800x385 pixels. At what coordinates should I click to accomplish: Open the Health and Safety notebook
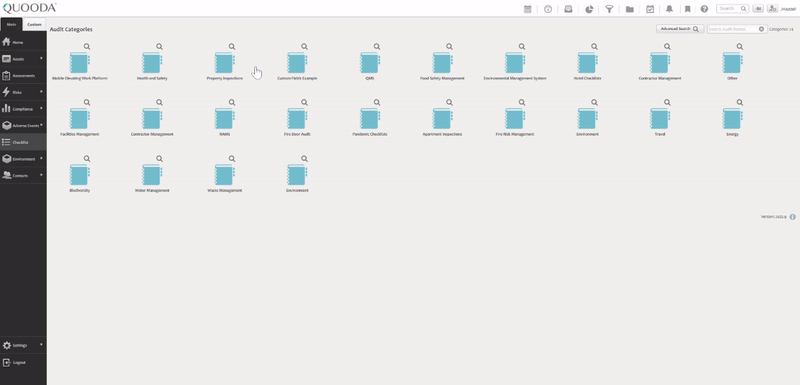point(152,63)
